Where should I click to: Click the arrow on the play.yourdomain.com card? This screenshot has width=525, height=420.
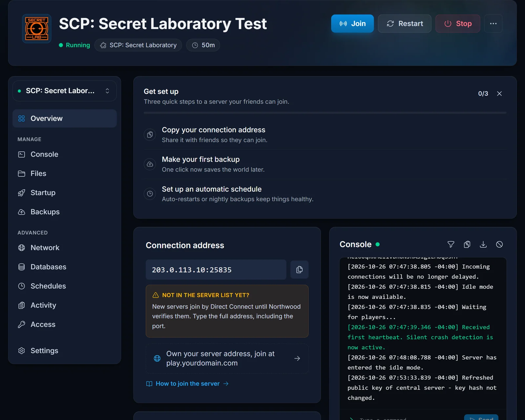[297, 358]
